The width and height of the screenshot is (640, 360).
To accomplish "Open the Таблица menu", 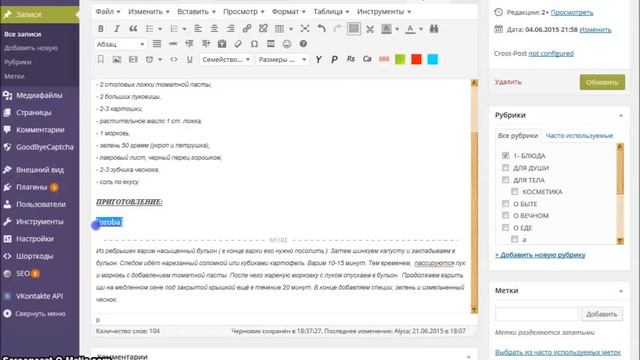I will [331, 12].
